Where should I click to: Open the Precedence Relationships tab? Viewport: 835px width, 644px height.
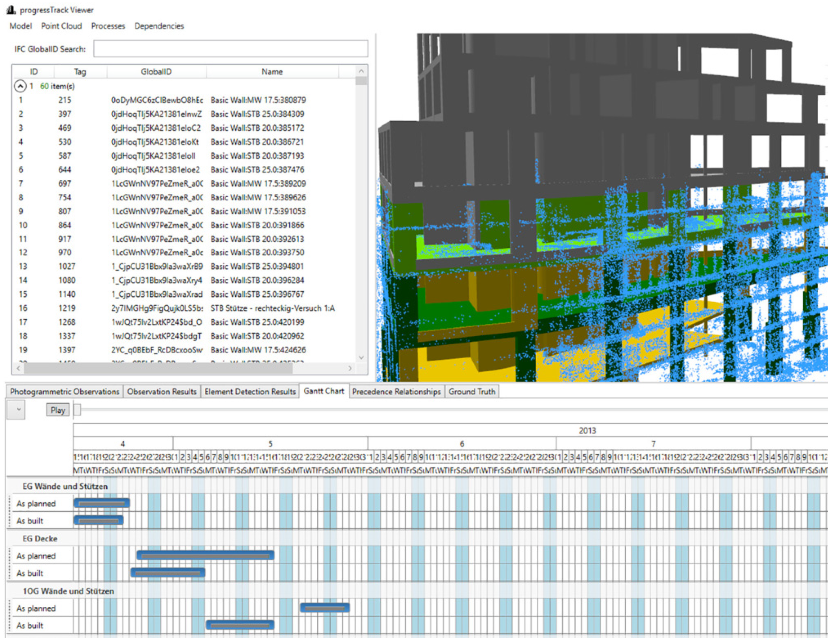pyautogui.click(x=396, y=392)
